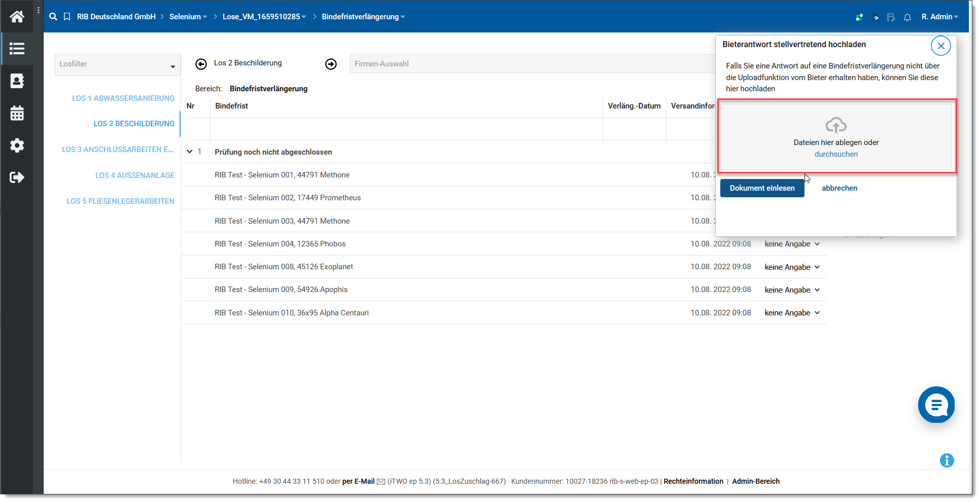The height and width of the screenshot is (502, 980).
Task: Go to next lot with right arrow
Action: point(331,64)
